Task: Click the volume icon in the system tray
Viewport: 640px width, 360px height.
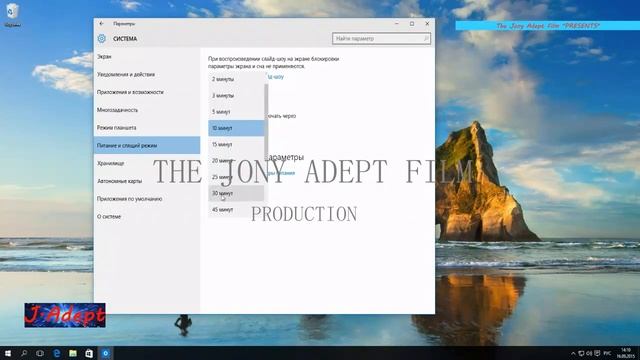Action: click(x=589, y=353)
